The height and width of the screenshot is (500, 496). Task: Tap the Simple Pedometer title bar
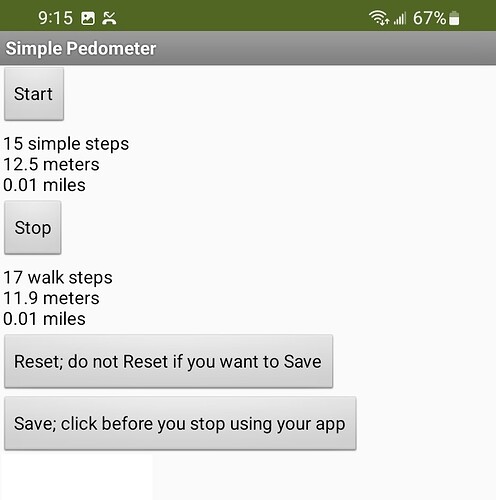[248, 48]
